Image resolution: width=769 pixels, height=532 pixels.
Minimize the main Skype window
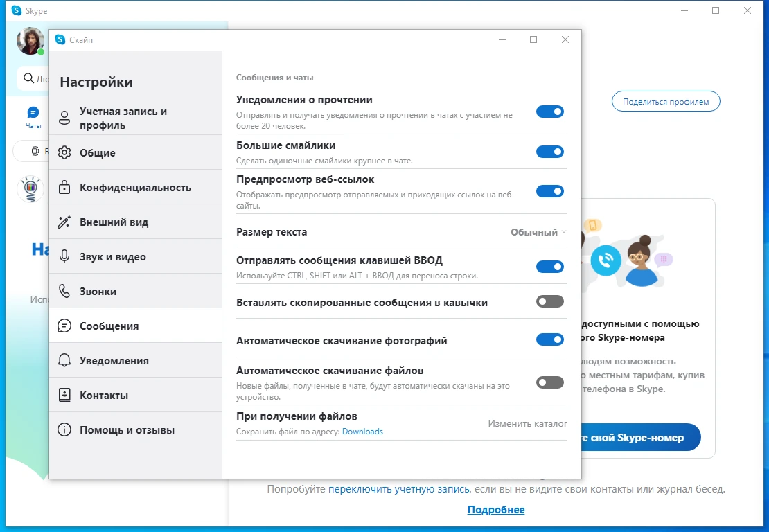point(684,10)
